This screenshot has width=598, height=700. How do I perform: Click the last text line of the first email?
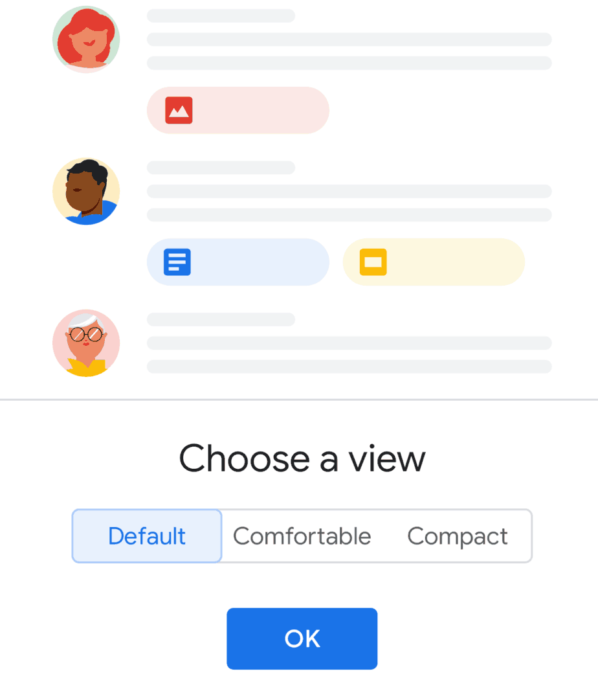(349, 63)
